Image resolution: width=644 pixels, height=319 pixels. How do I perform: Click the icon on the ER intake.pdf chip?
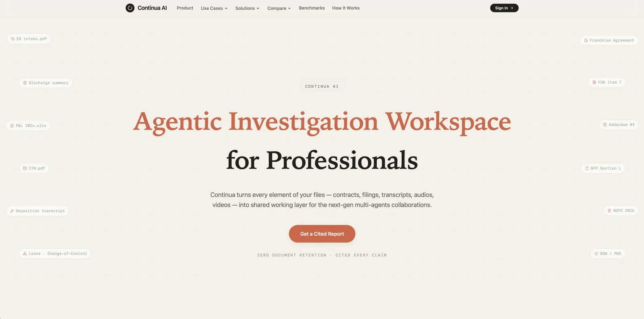[13, 39]
